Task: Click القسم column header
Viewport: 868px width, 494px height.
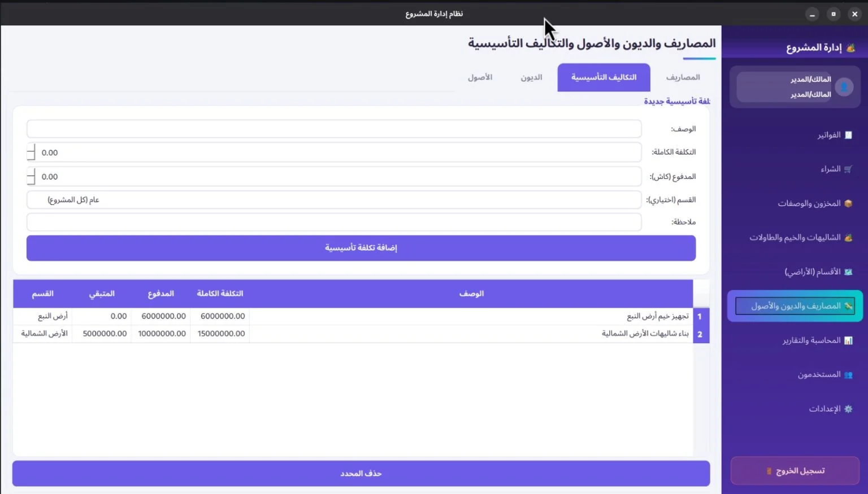Action: [x=42, y=294]
